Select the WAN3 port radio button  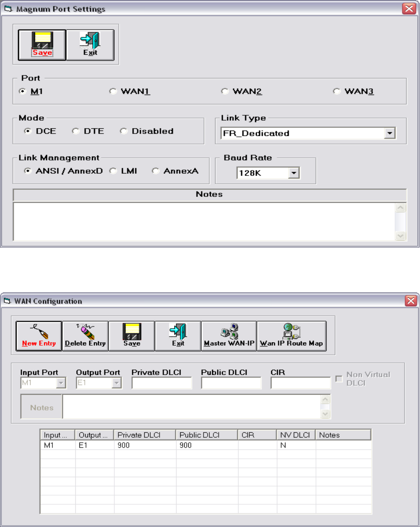click(x=337, y=91)
